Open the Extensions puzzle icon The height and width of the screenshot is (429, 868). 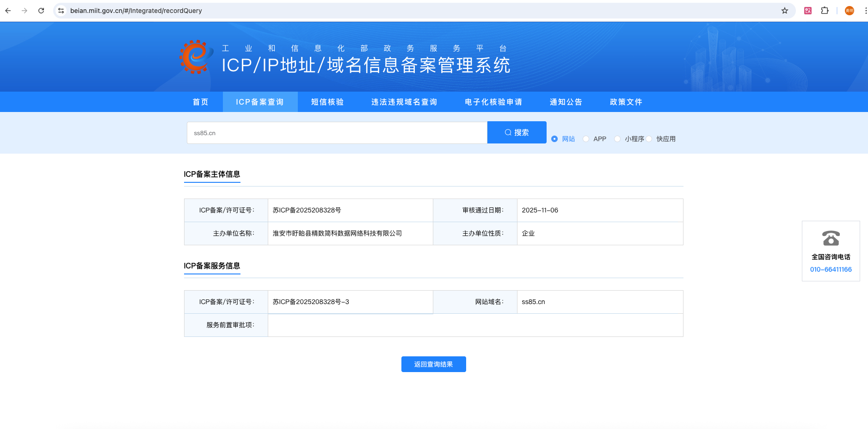point(825,11)
